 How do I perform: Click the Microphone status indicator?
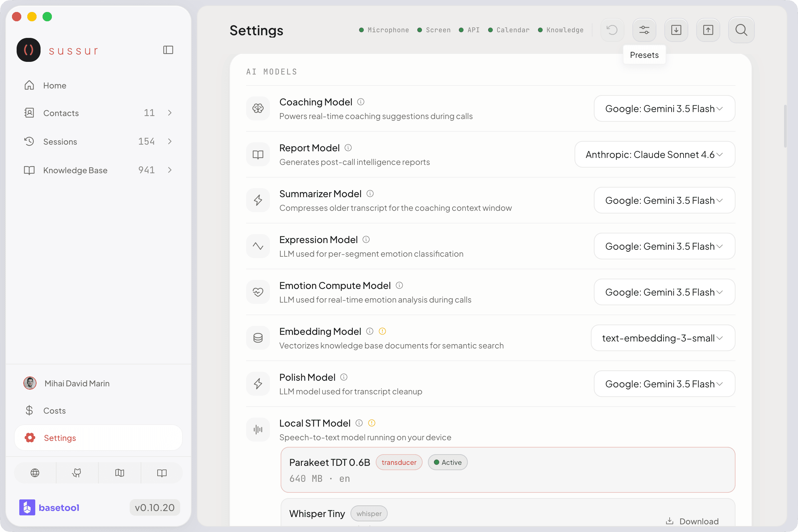coord(384,30)
